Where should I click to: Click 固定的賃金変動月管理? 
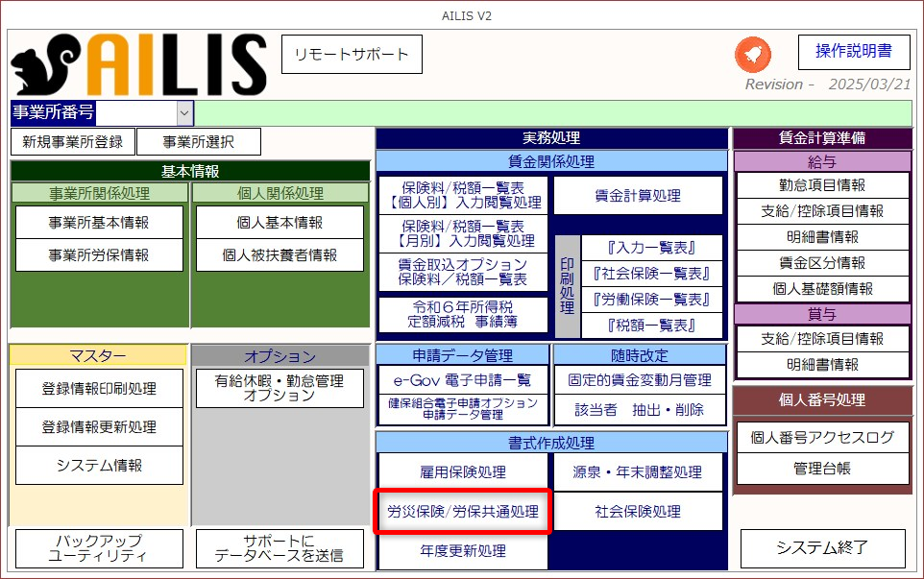point(640,380)
